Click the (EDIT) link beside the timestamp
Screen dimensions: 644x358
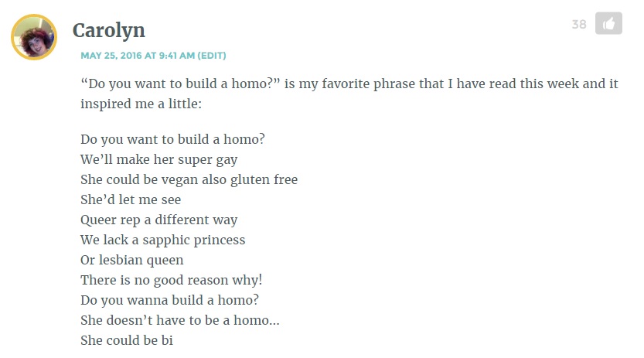coord(212,56)
